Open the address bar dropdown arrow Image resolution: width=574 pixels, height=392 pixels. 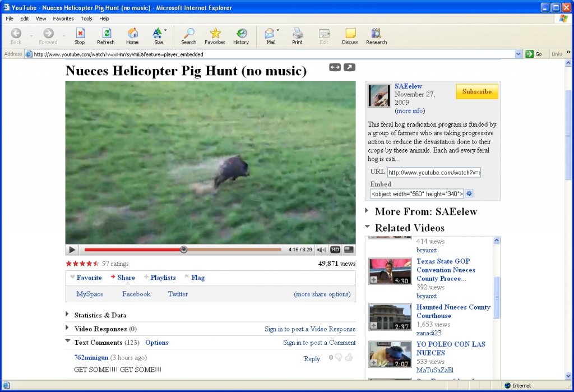pos(519,54)
